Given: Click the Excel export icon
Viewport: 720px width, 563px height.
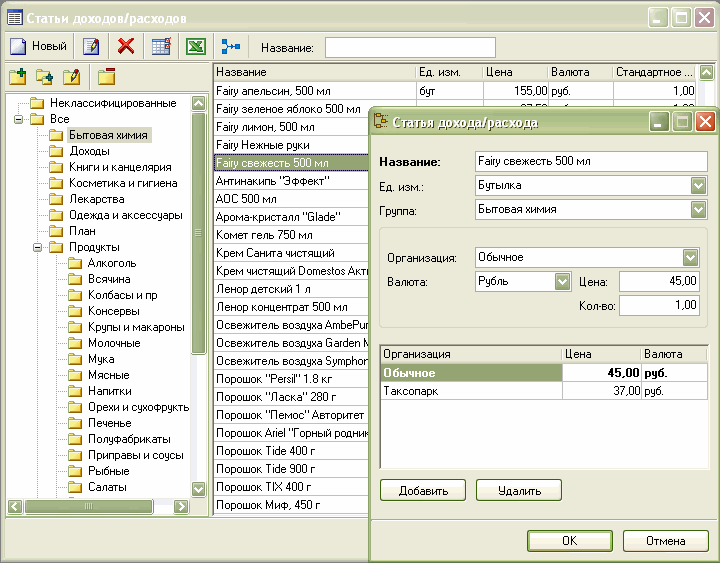Looking at the screenshot, I should click(x=196, y=46).
